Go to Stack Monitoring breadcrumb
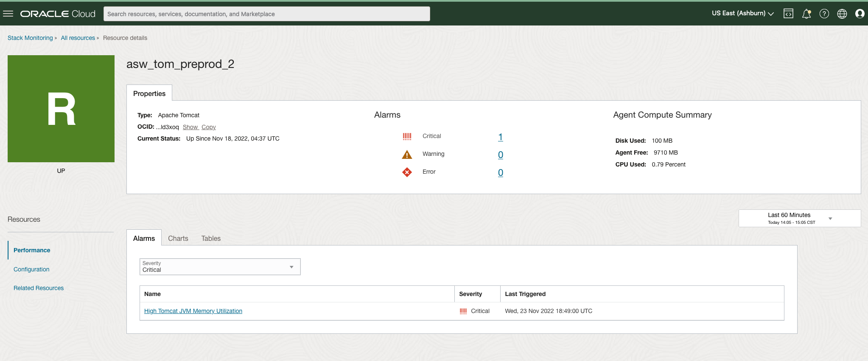 pos(30,38)
